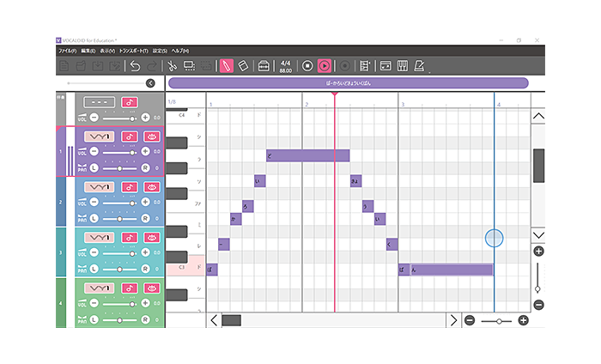
Task: Toggle the metronome icon
Action: click(x=419, y=66)
